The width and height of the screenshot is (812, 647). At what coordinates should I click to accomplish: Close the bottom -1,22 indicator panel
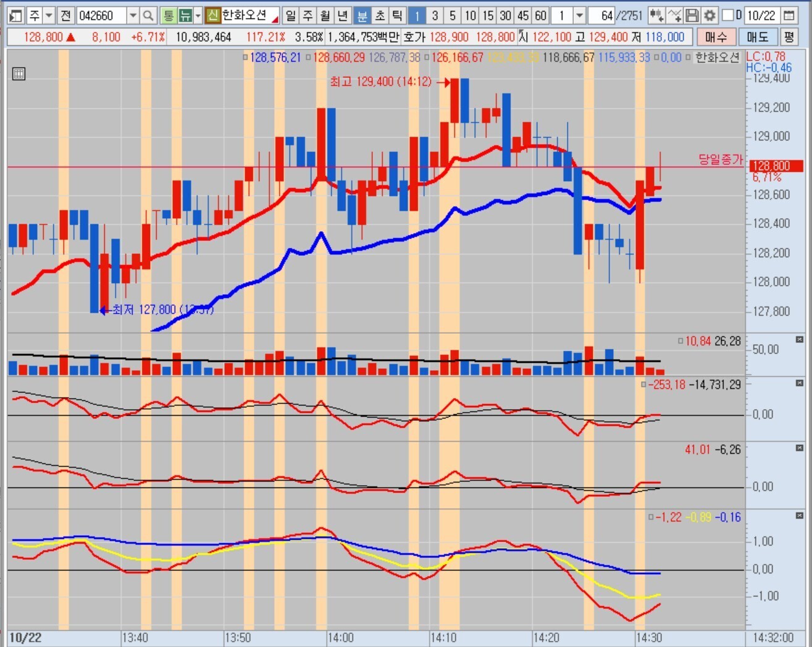pos(800,515)
